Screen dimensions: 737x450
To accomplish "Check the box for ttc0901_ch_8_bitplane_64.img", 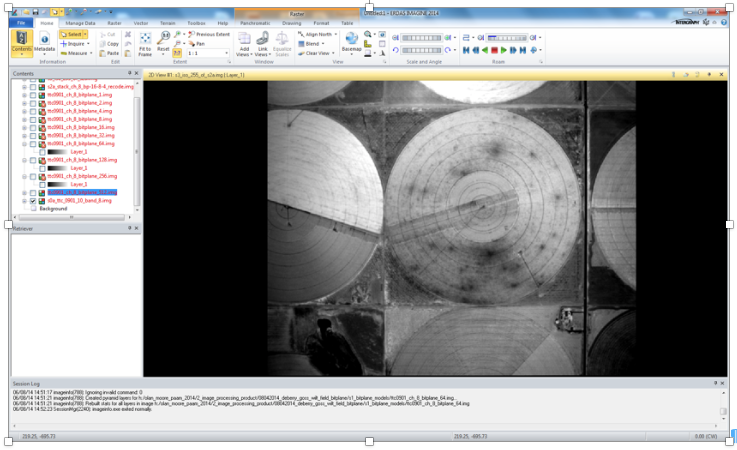I will click(x=33, y=144).
